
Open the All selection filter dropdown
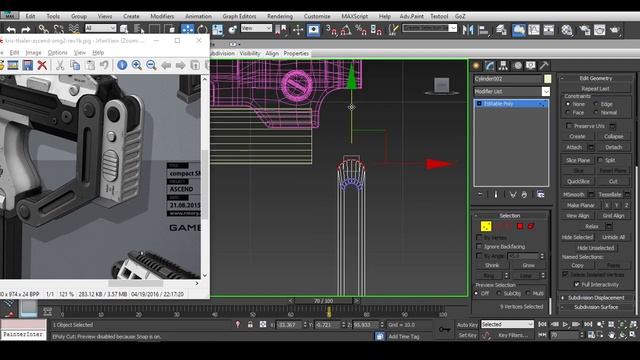(x=100, y=28)
